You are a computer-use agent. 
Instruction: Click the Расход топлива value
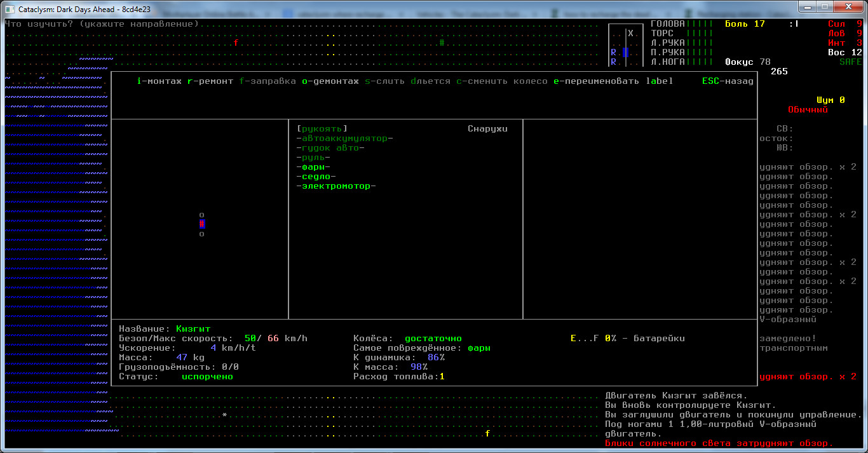pyautogui.click(x=442, y=376)
